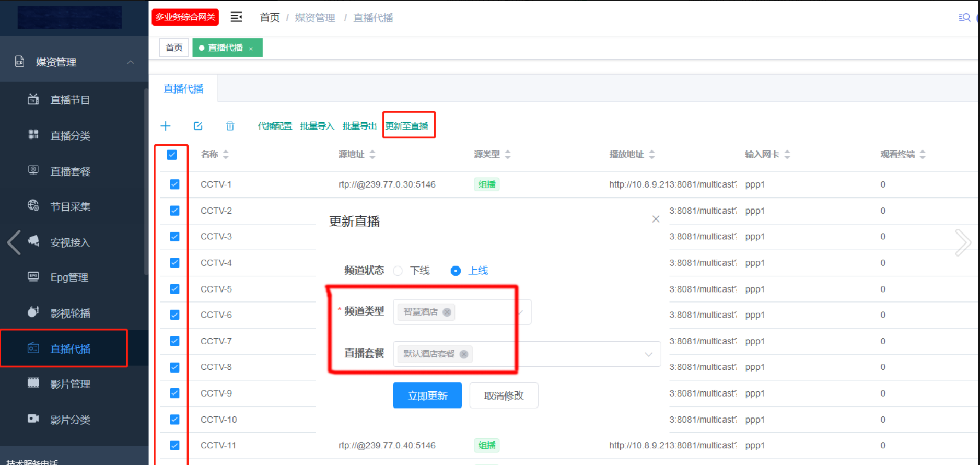Screen dimensions: 980x465
Task: Close the 更新直播 dialog with X
Action: (x=656, y=219)
